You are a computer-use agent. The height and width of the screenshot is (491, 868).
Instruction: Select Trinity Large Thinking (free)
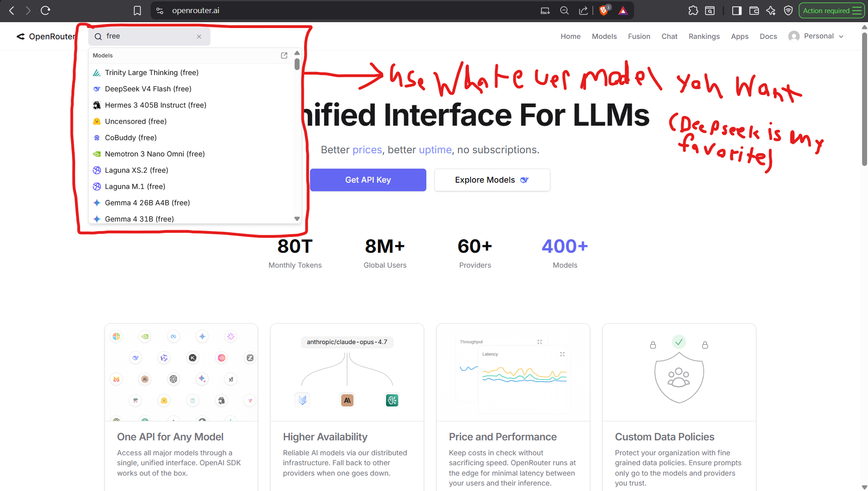(191, 72)
